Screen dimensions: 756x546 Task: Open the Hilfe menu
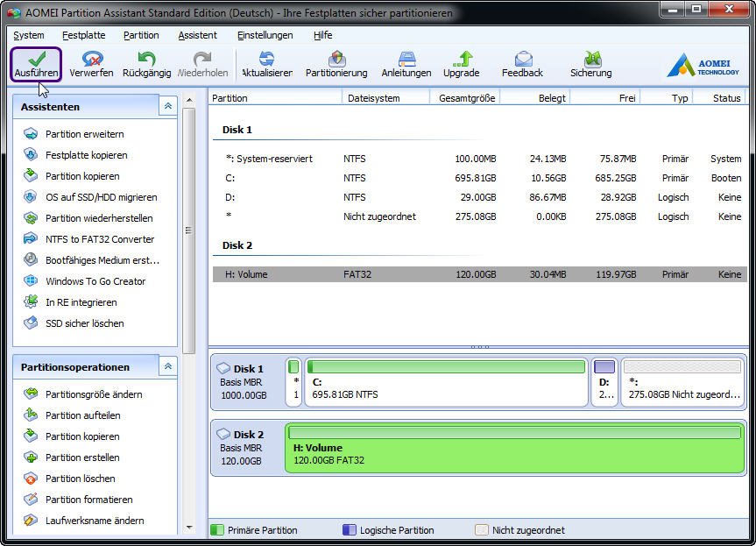pyautogui.click(x=322, y=35)
